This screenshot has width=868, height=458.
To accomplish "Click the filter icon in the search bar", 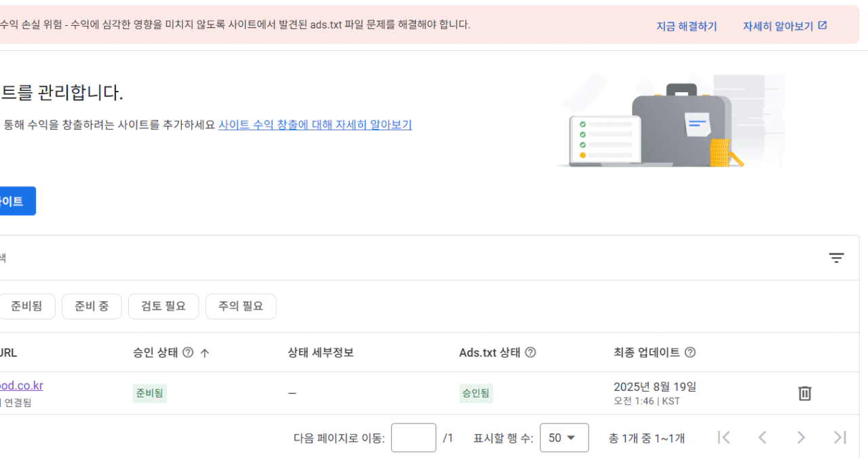I will point(837,258).
